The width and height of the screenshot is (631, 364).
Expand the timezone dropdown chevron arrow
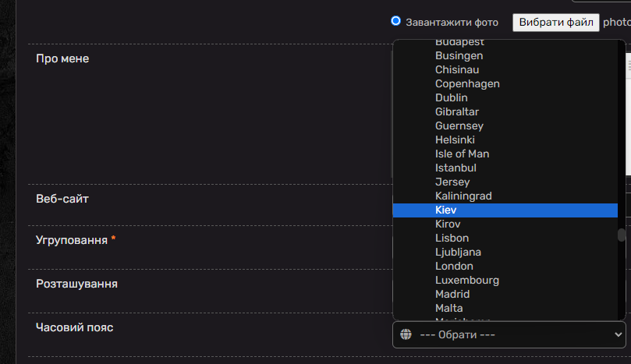click(618, 334)
